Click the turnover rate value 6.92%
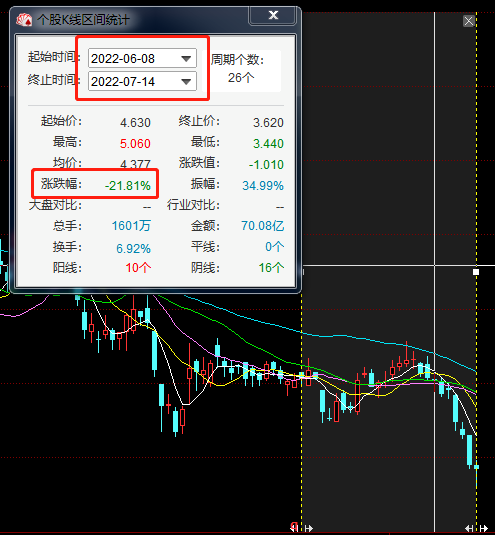Screen dimensions: 495x535 (x=133, y=248)
